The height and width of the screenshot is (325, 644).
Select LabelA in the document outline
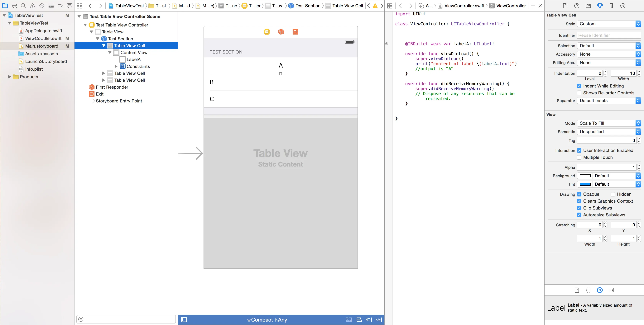click(x=133, y=59)
